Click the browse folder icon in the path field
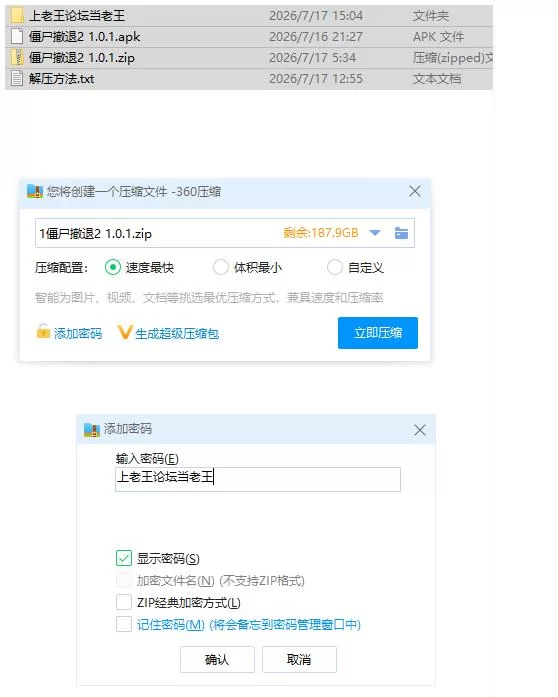 tap(401, 233)
